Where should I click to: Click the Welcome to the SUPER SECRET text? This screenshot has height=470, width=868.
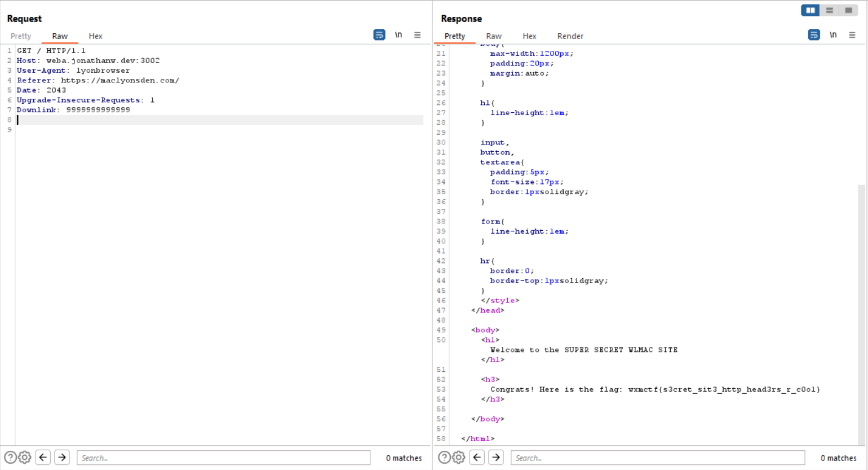pos(584,350)
